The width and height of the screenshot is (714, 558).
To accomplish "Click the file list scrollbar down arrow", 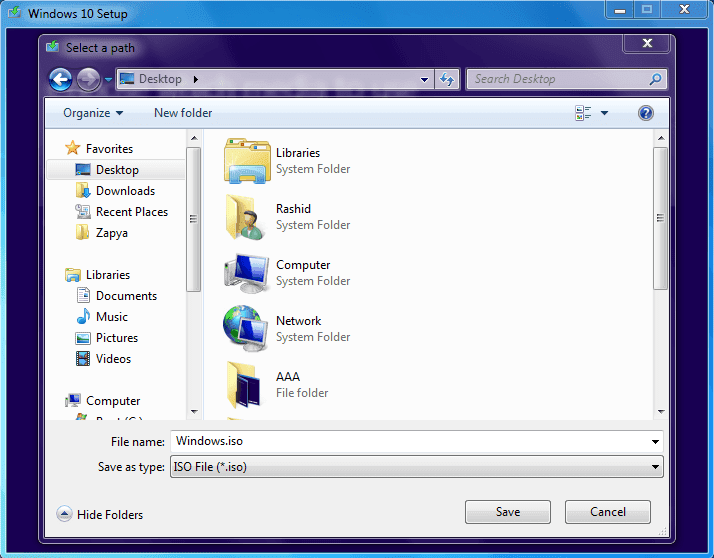I will point(661,412).
